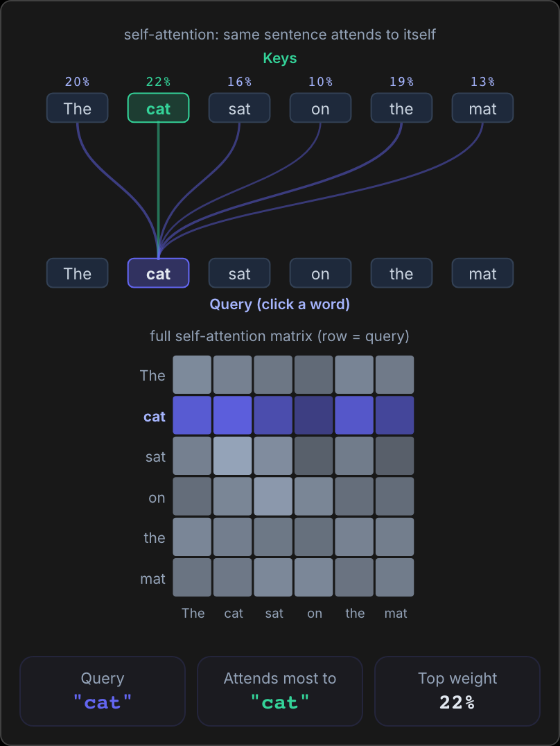Click matrix cell row cat, column on
560x746 pixels.
[313, 415]
